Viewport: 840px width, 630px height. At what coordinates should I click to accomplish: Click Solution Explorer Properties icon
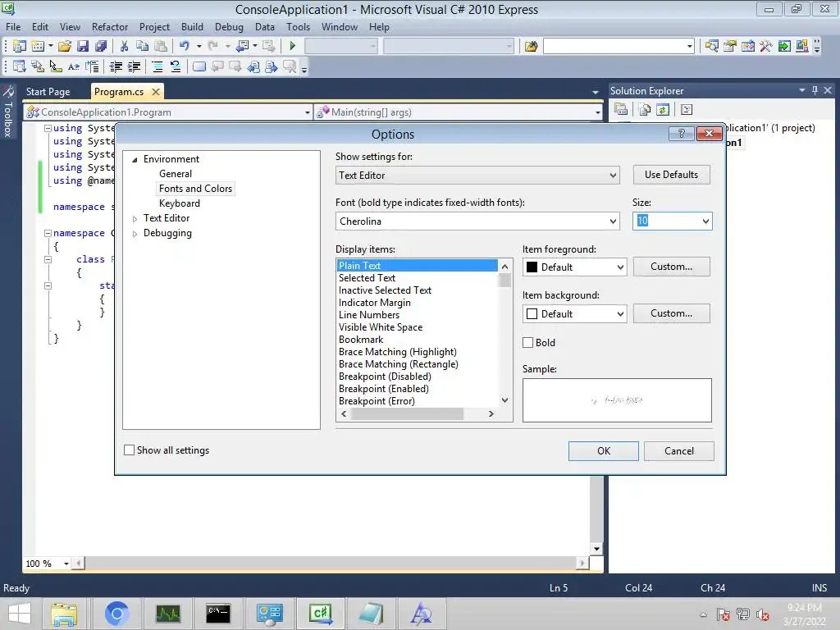pos(621,109)
